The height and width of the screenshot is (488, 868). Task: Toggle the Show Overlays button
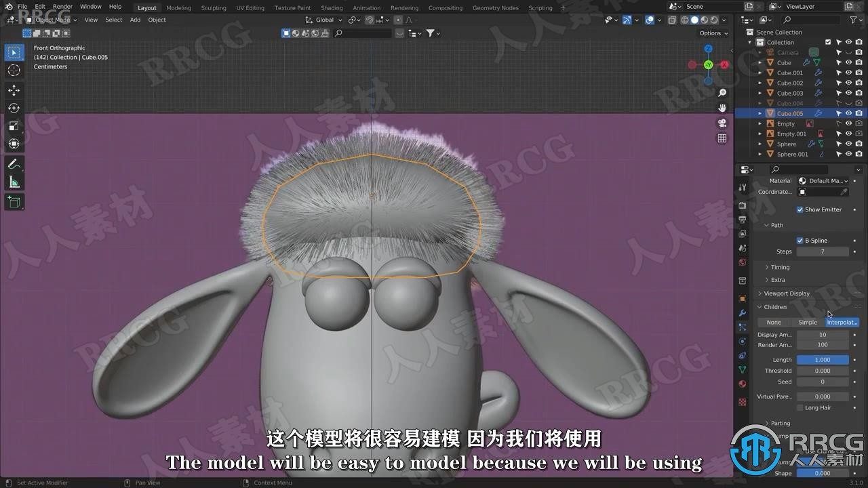coord(650,20)
